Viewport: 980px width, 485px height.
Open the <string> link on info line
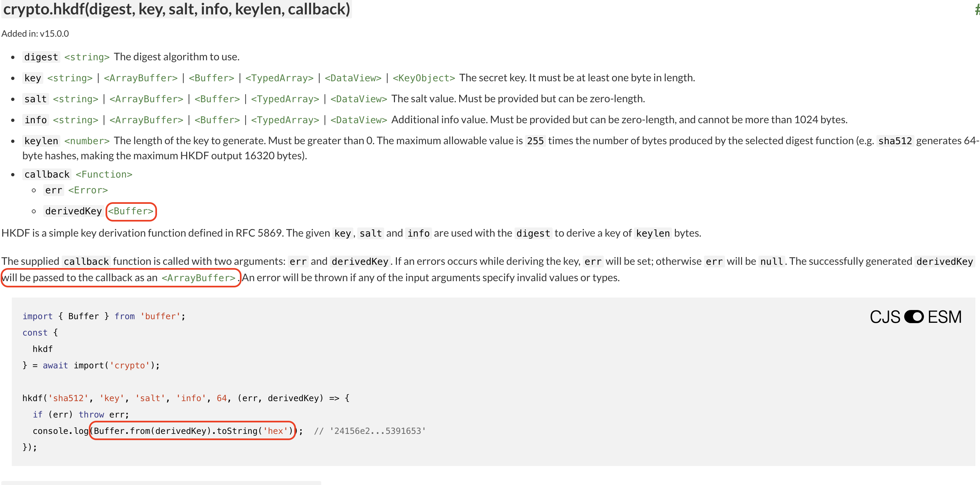pyautogui.click(x=76, y=120)
